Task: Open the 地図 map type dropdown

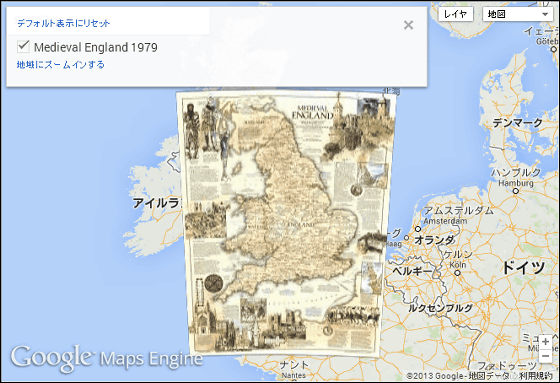Action: click(x=518, y=14)
